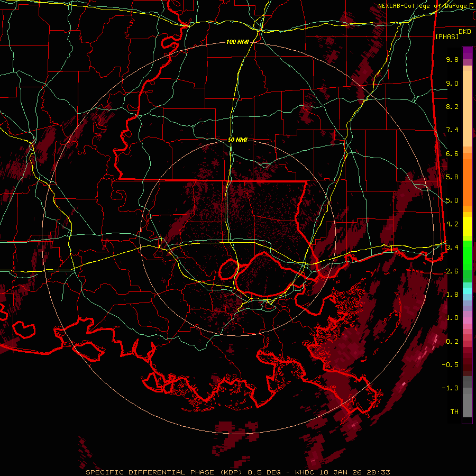Click the orange segment of the color bar
476x476 pixels.
[467, 182]
